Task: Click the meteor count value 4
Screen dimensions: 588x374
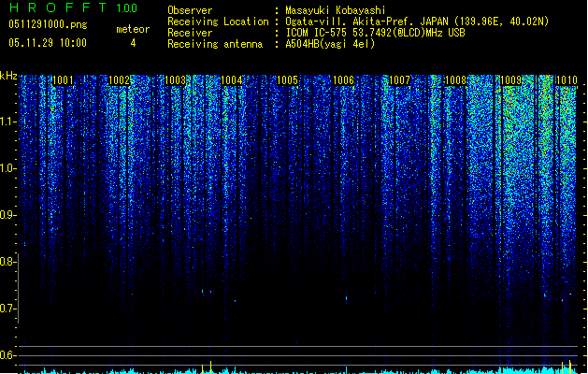Action: [x=133, y=43]
